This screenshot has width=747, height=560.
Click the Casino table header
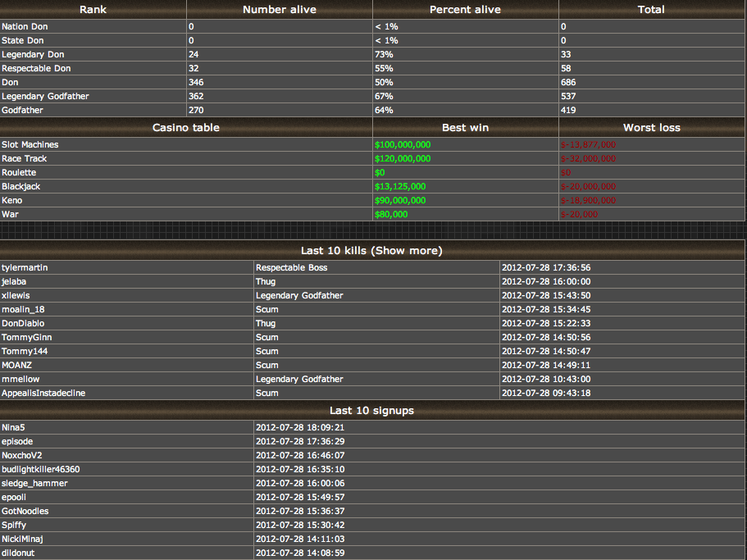(x=186, y=128)
